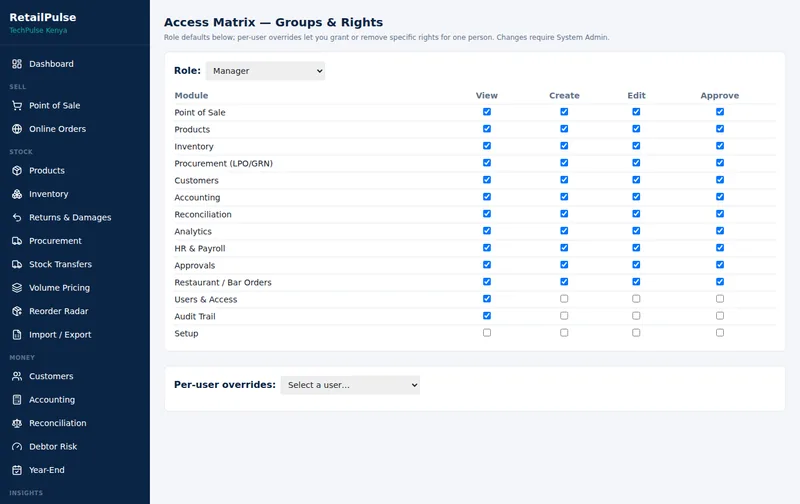Click the Inventory boxes icon in sidebar

point(17,194)
